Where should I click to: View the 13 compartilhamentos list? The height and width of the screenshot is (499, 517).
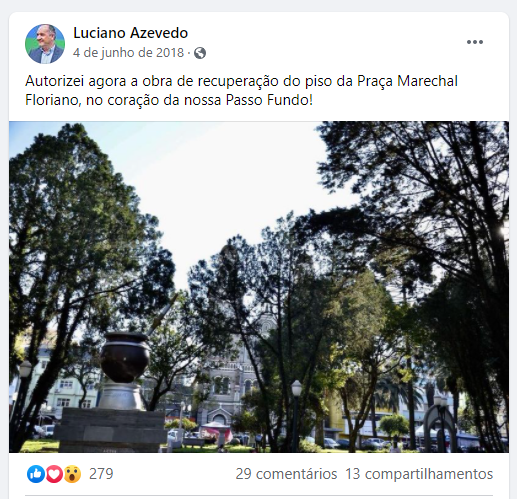[x=419, y=474]
